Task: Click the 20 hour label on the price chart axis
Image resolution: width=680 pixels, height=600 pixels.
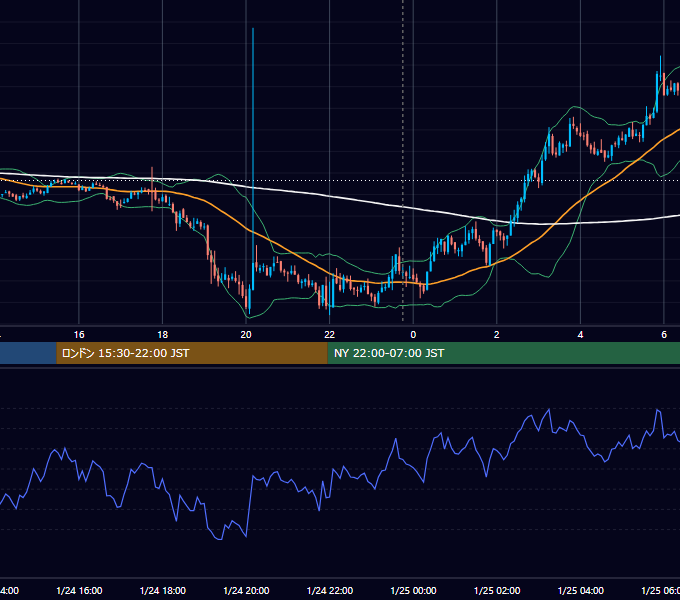Action: pos(246,335)
